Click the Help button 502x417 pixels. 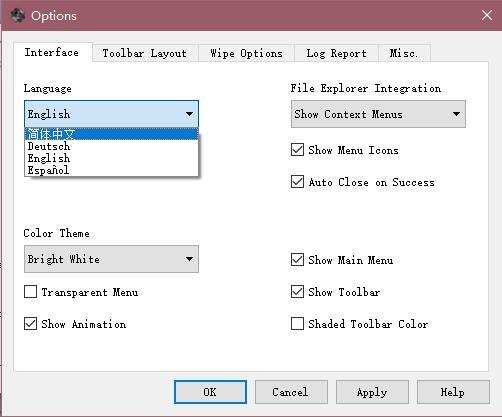[x=453, y=392]
